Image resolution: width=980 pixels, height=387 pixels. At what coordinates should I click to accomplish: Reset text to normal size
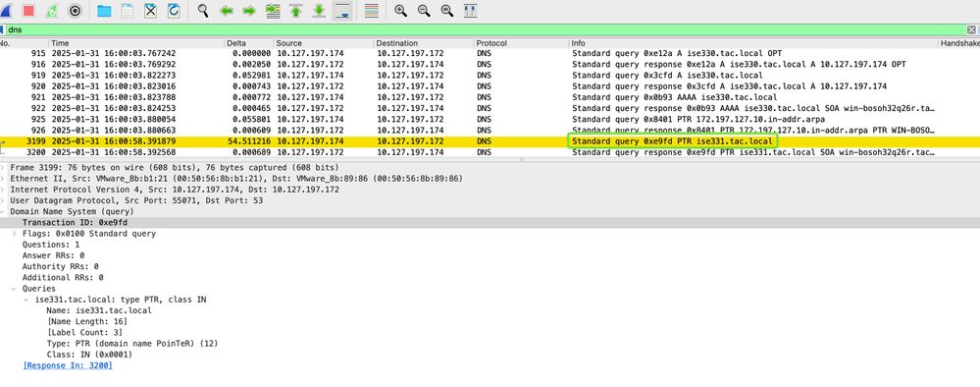(x=447, y=10)
